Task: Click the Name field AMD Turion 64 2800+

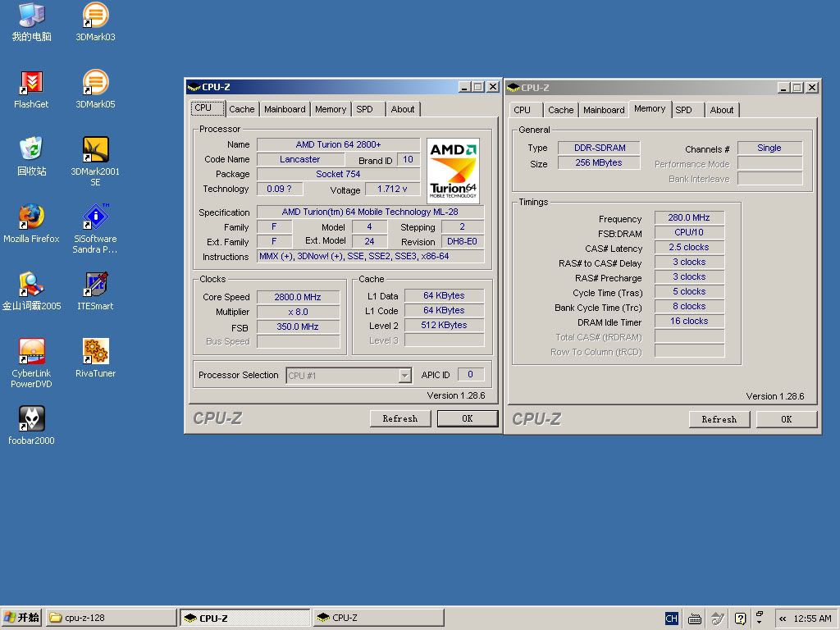Action: coord(338,144)
